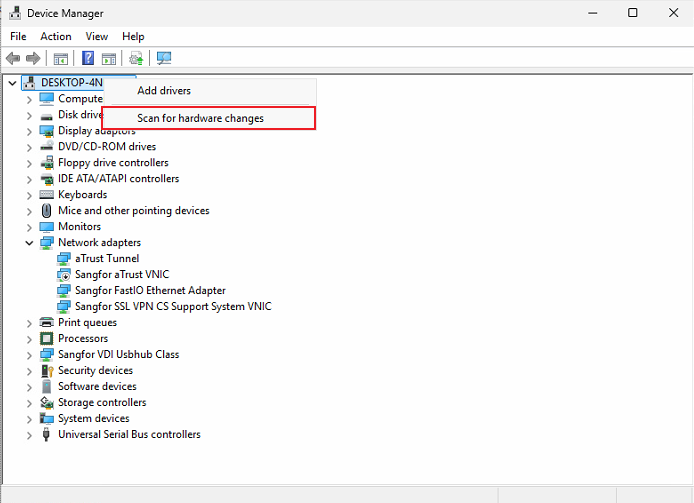Image resolution: width=694 pixels, height=503 pixels.
Task: Collapse the DESKTOP-4N root node
Action: [12, 83]
